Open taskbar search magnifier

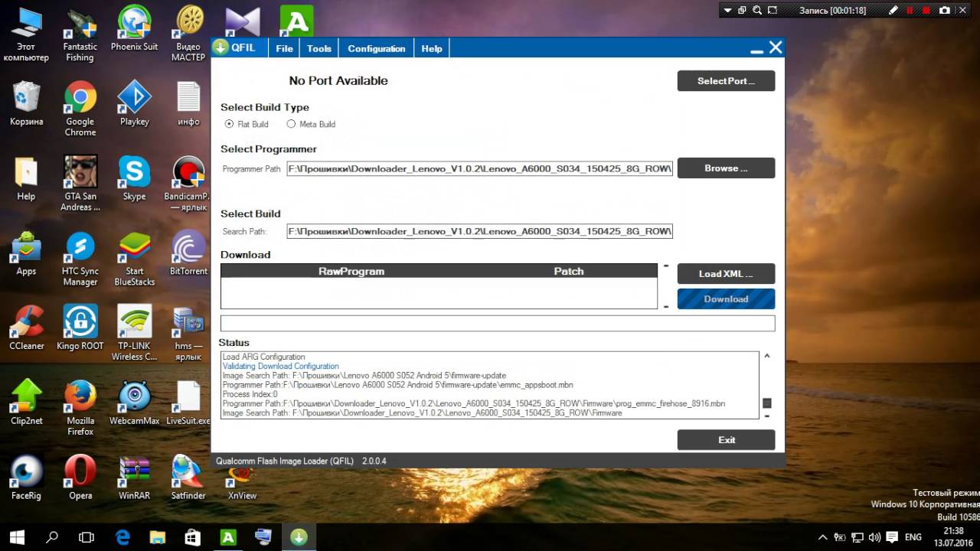point(52,537)
